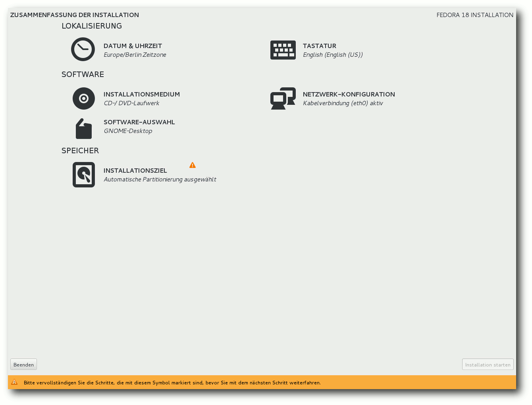
Task: Click 'Automatische Partitionierung ausgewählt' text
Action: pos(160,179)
